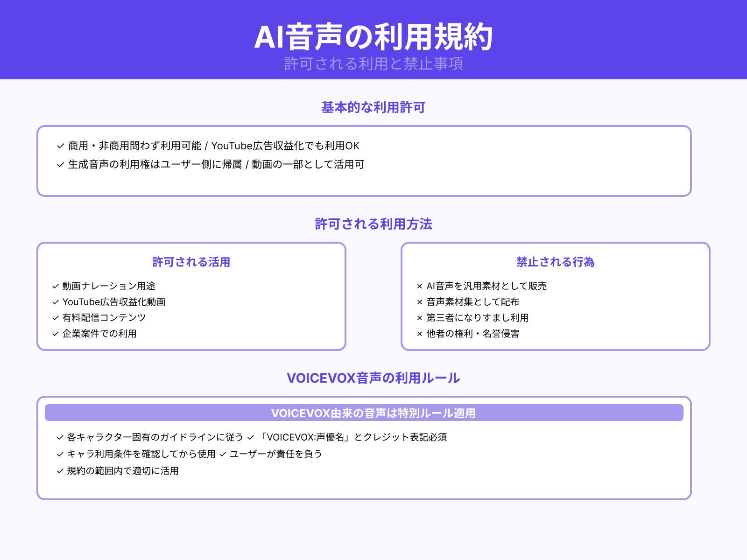Collapse the VOICEVOX由来の音声は特別ルール適用 banner

373,413
